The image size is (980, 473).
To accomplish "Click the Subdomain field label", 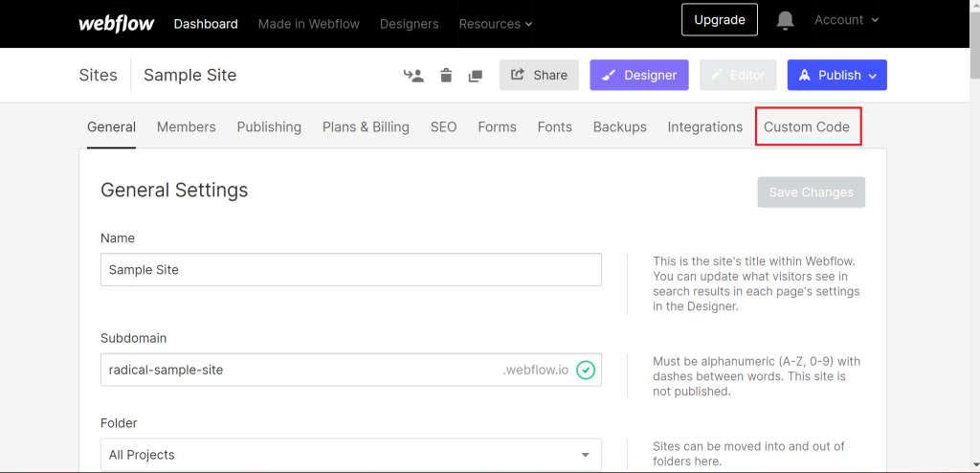I will click(x=134, y=338).
